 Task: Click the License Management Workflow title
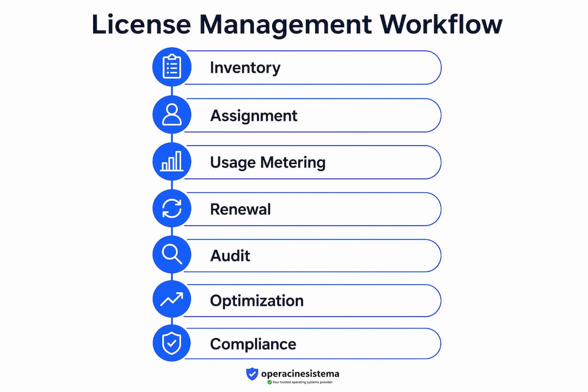pyautogui.click(x=297, y=24)
